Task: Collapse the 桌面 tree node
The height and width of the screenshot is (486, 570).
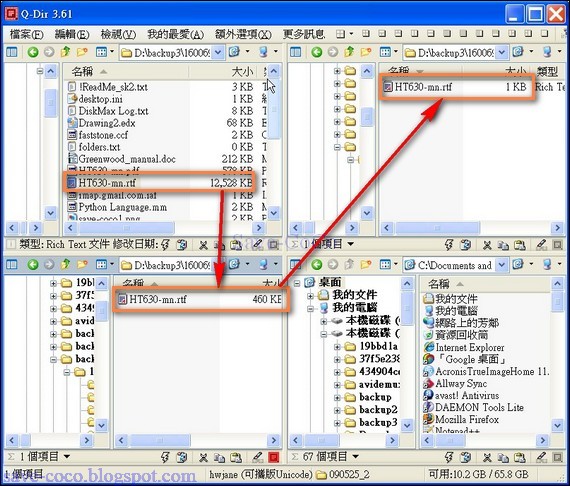Action: (x=297, y=283)
